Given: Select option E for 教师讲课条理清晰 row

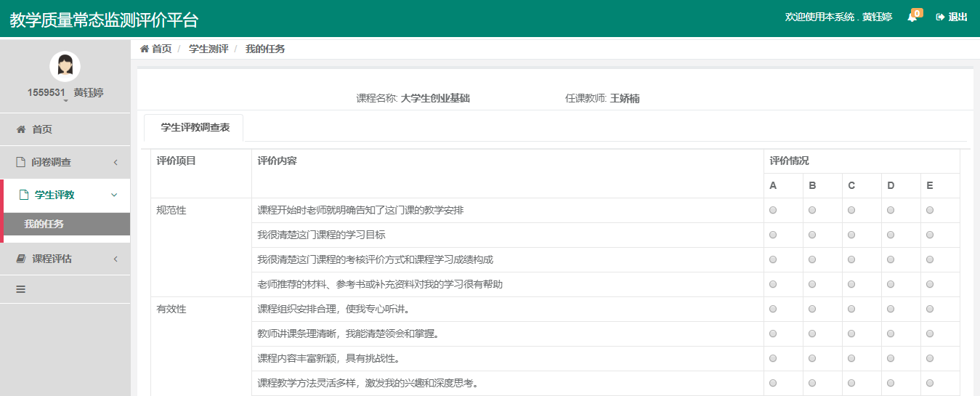Looking at the screenshot, I should [x=930, y=334].
